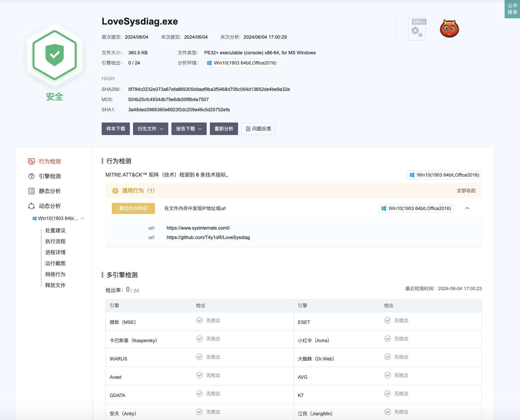
Task: Open the 报告下载 dropdown
Action: (x=189, y=129)
